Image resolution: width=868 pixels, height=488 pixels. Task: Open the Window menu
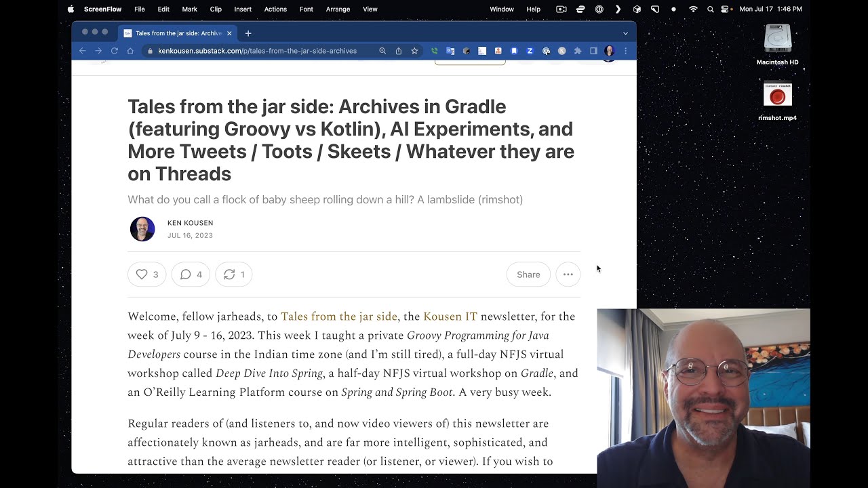click(502, 9)
